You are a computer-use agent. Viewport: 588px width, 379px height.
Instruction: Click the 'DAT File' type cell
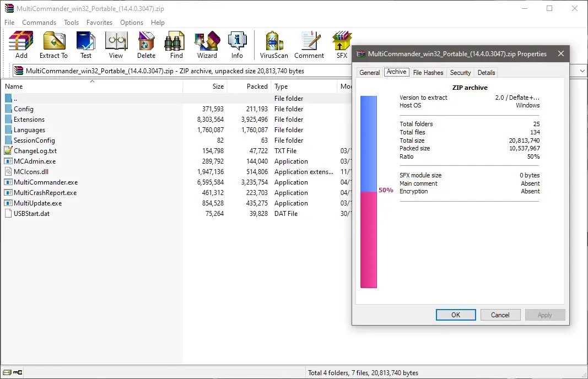click(x=286, y=214)
